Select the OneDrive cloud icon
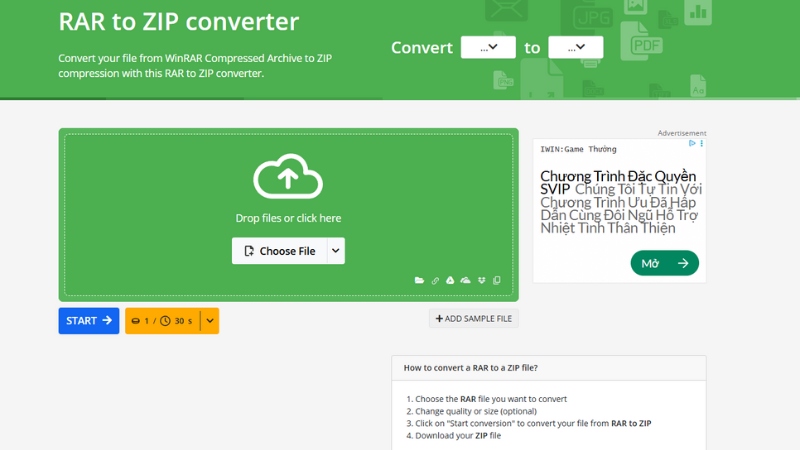800x450 pixels. 465,281
